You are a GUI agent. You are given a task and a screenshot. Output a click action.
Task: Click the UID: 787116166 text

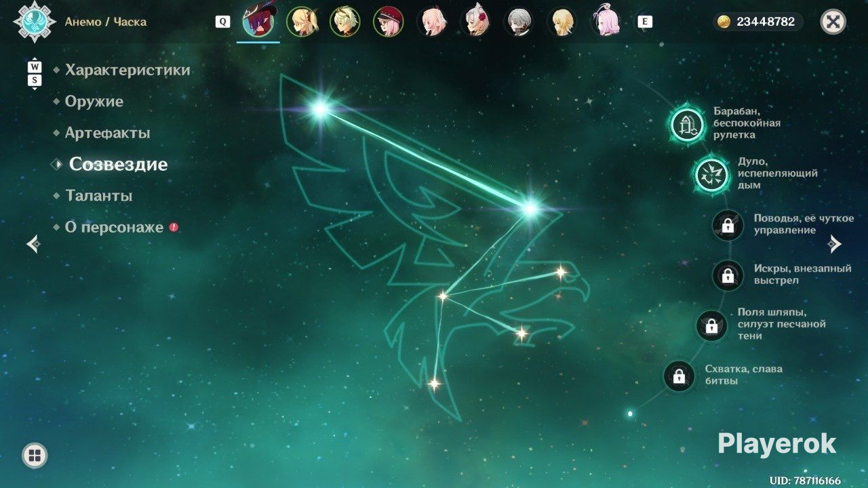805,481
